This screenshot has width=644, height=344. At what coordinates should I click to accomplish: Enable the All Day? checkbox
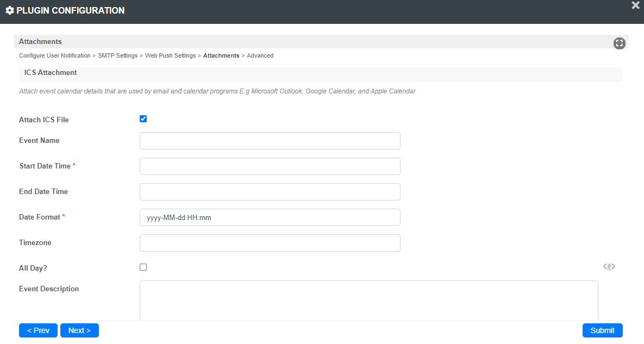tap(143, 267)
